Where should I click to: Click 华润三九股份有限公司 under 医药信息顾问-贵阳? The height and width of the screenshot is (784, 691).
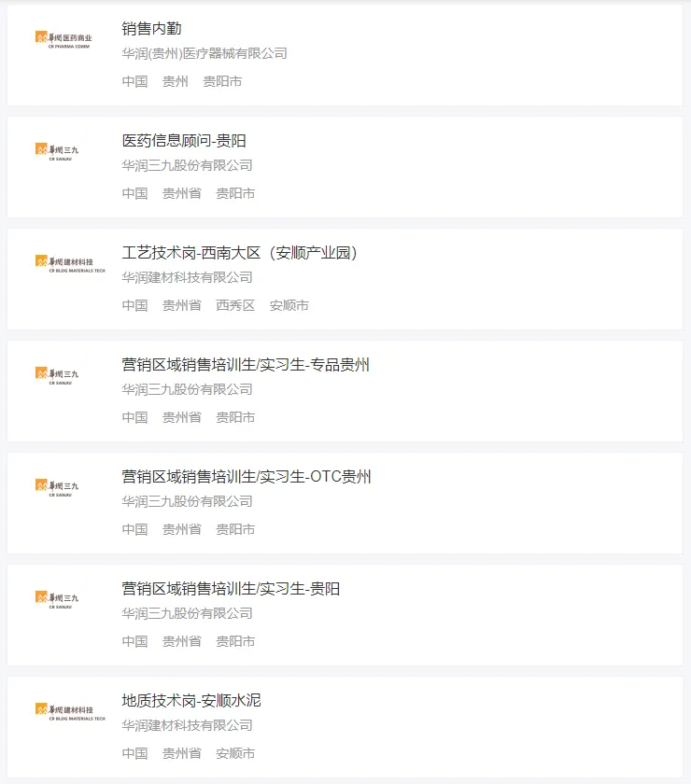187,165
